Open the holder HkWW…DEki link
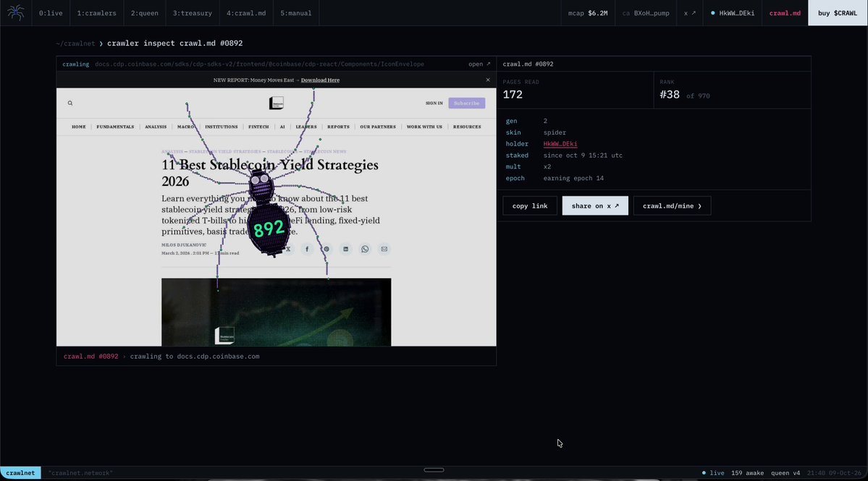The height and width of the screenshot is (481, 868). click(560, 144)
